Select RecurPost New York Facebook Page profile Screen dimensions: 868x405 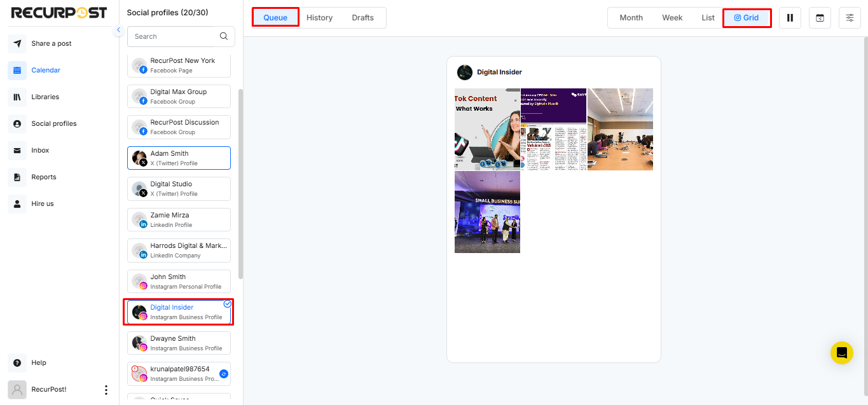point(179,65)
